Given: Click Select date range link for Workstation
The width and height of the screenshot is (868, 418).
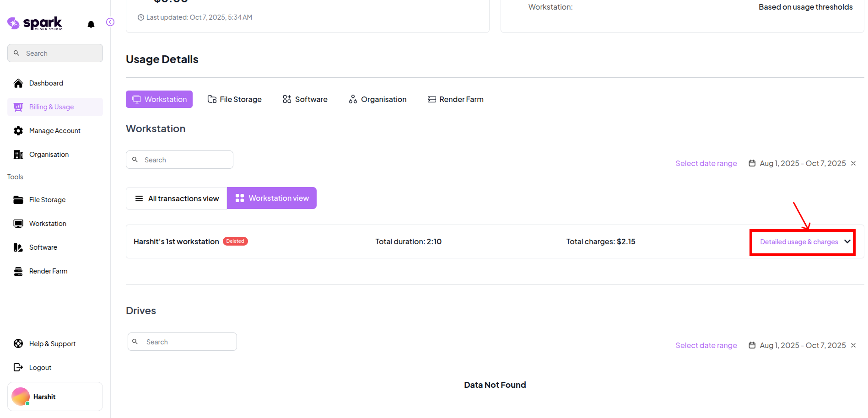Looking at the screenshot, I should [x=706, y=163].
